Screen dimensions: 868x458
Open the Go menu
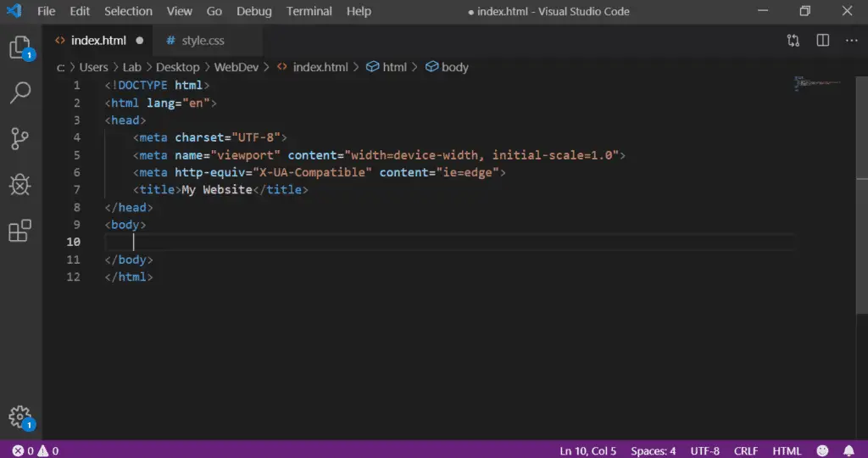tap(214, 11)
